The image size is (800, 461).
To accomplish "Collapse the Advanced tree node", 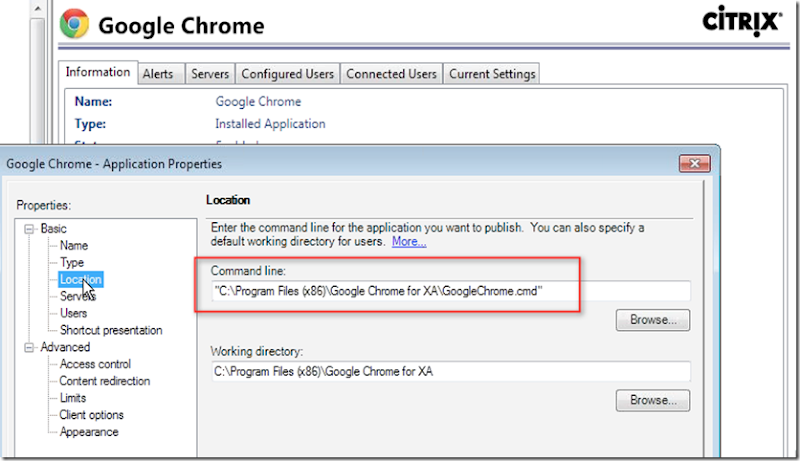I will pyautogui.click(x=30, y=347).
